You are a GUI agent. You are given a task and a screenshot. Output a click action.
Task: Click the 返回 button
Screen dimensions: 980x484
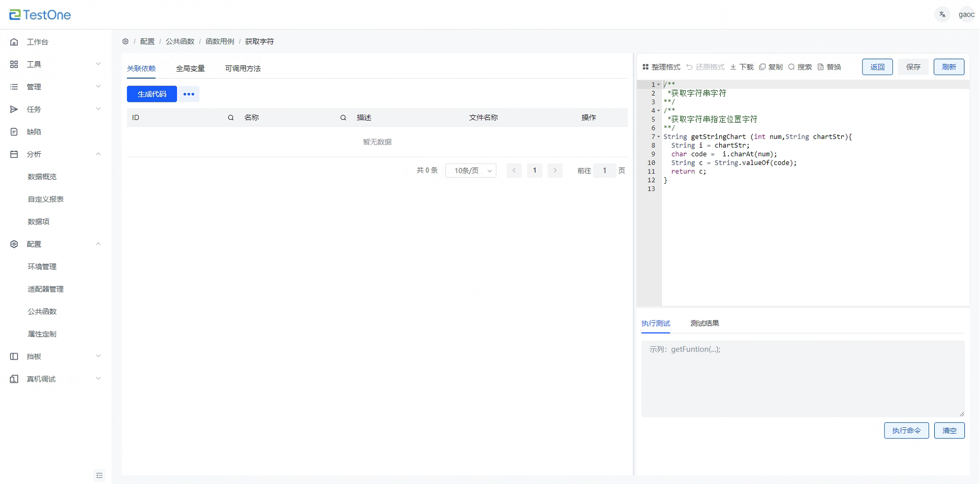[877, 67]
